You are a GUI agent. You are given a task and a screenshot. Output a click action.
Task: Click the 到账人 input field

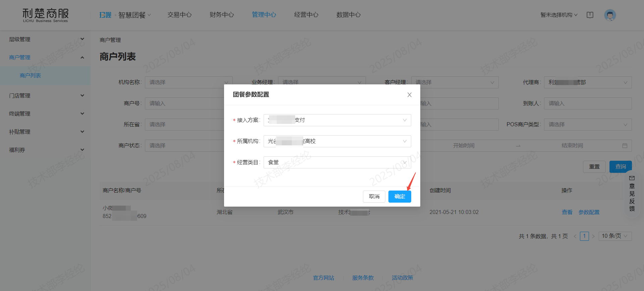[x=588, y=103]
